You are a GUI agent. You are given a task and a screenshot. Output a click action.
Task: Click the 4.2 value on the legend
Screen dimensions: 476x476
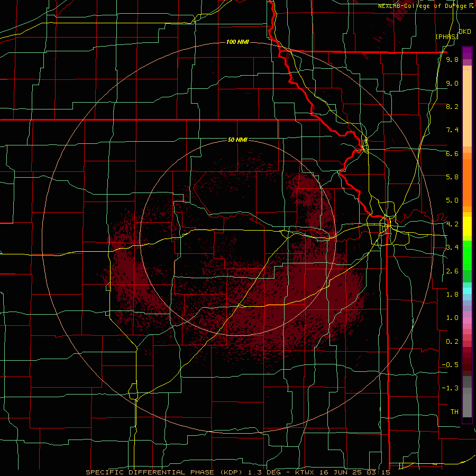[452, 224]
